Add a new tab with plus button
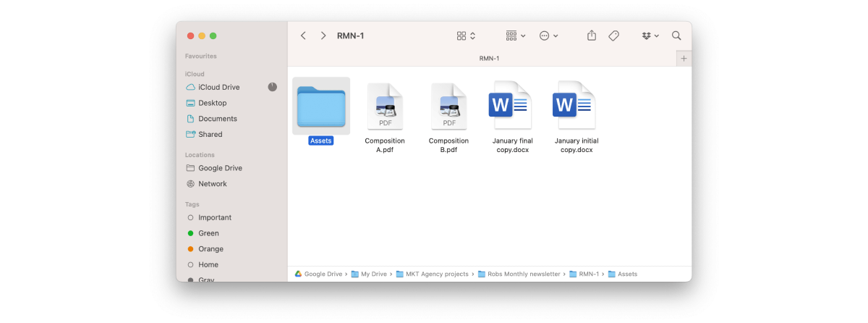 click(684, 59)
